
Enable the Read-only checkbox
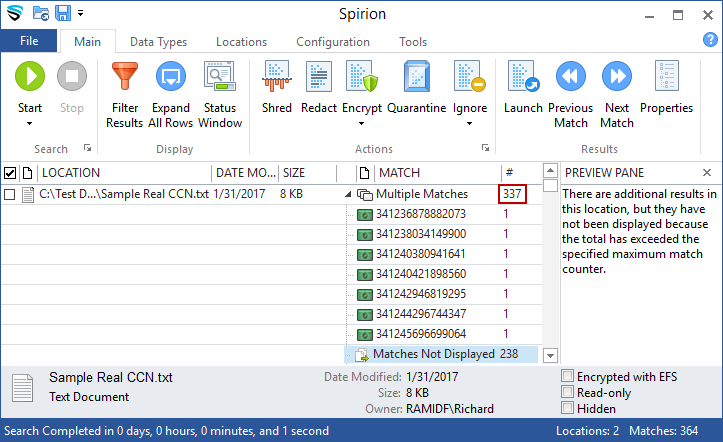568,393
